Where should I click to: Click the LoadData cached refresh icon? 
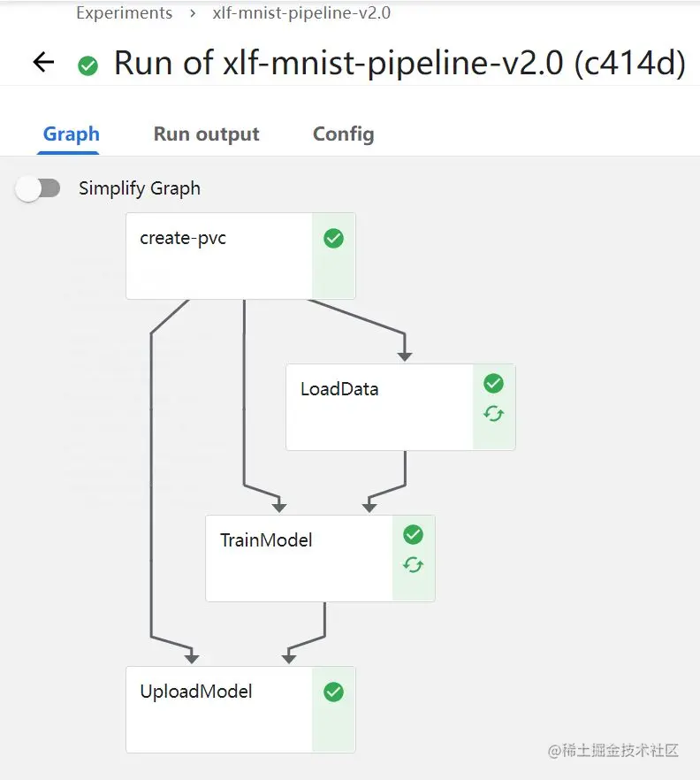click(x=493, y=413)
